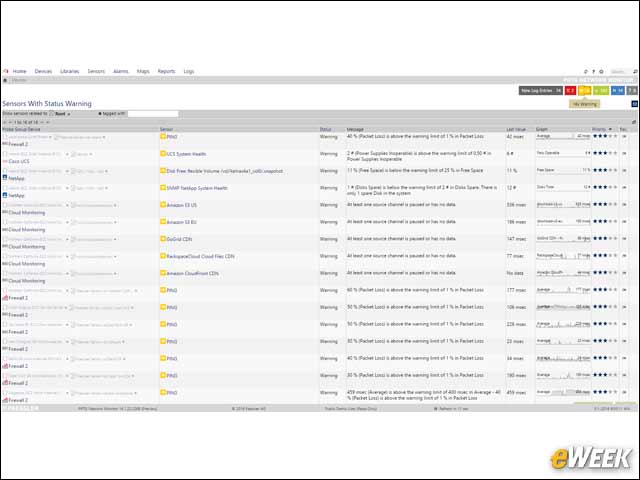Image resolution: width=640 pixels, height=480 pixels.
Task: Select the checkbox for SNMP NetApp System Health
Action: point(5,188)
